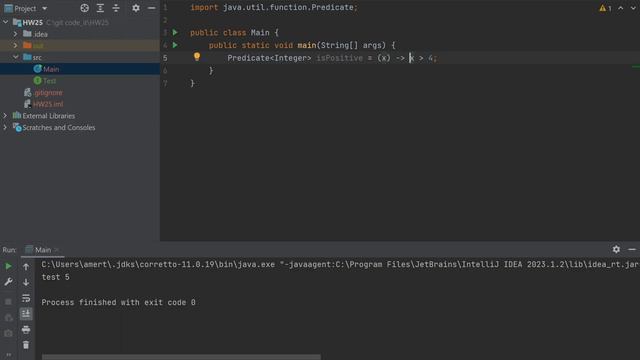Screen dimensions: 640x360
Task: Hide the Run tool window
Action: pos(632,249)
